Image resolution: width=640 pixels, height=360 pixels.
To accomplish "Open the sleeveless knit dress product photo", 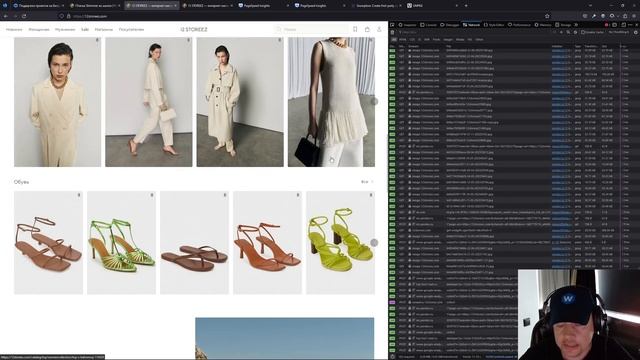I will pyautogui.click(x=331, y=102).
